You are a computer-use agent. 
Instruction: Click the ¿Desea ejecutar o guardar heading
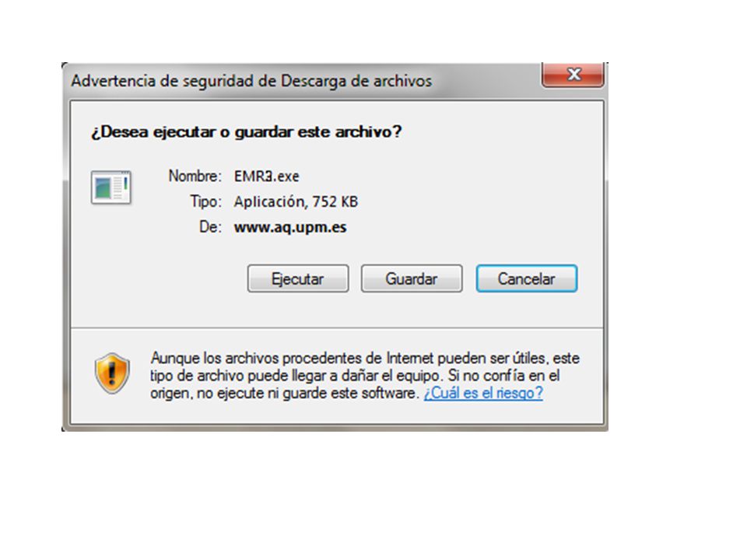pos(247,131)
